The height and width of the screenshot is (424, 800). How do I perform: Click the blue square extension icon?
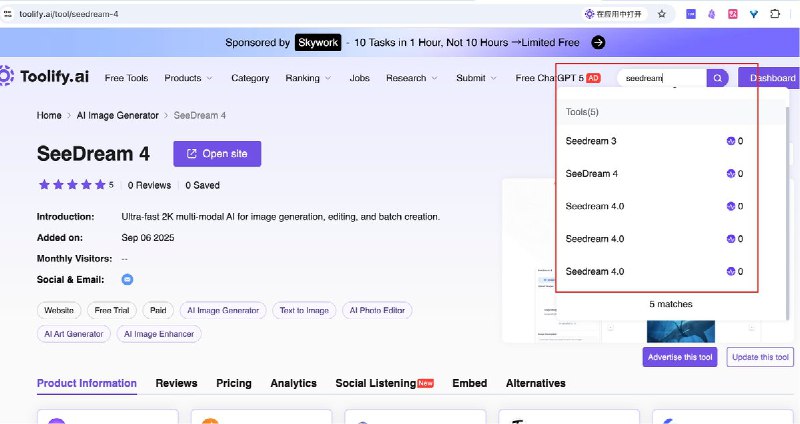tap(691, 14)
